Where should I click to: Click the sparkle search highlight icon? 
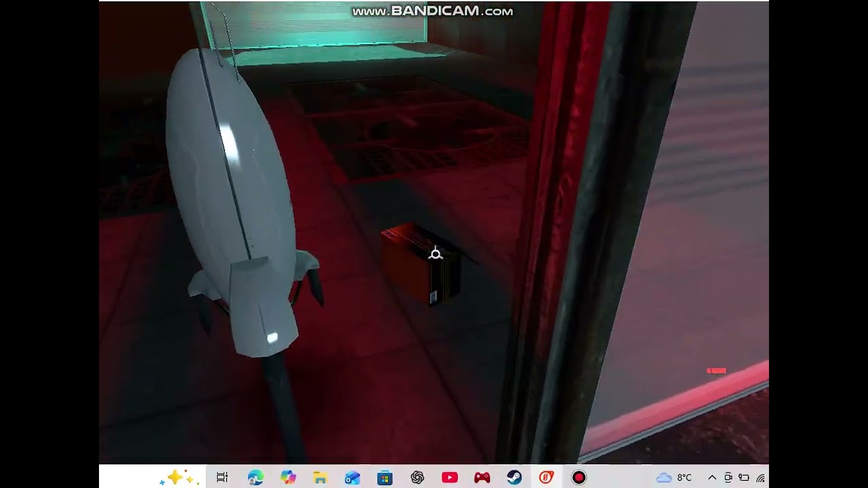pos(179,478)
